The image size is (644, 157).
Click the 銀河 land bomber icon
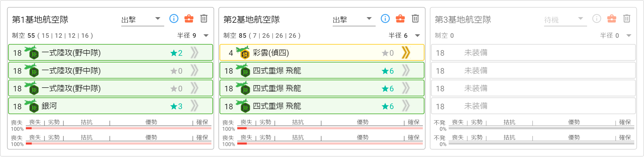(x=32, y=106)
